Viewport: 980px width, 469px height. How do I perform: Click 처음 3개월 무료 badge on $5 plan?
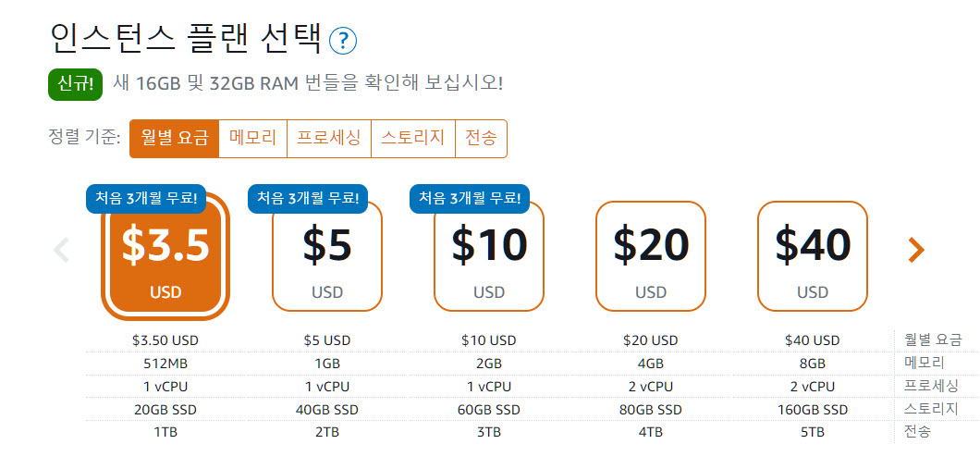pyautogui.click(x=308, y=199)
